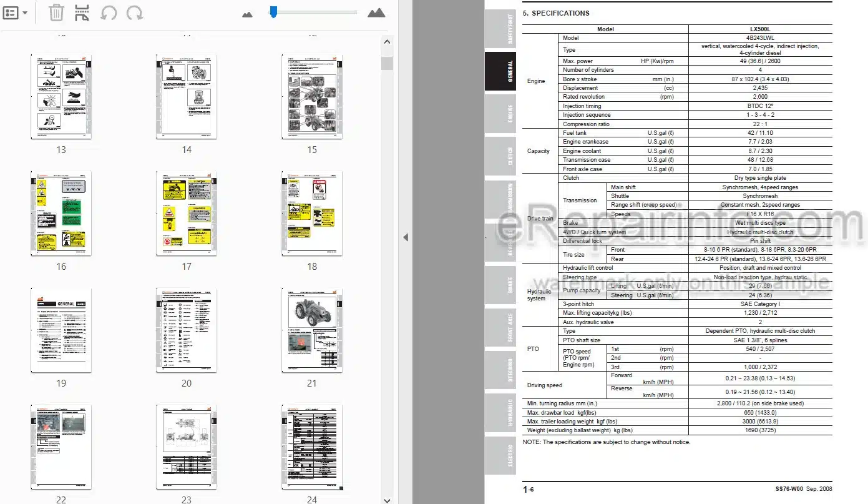Click the 'LX500L' model column header

coord(760,29)
